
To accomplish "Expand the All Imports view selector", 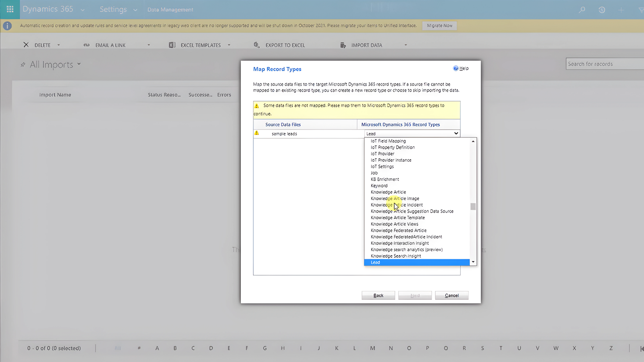I will (79, 64).
